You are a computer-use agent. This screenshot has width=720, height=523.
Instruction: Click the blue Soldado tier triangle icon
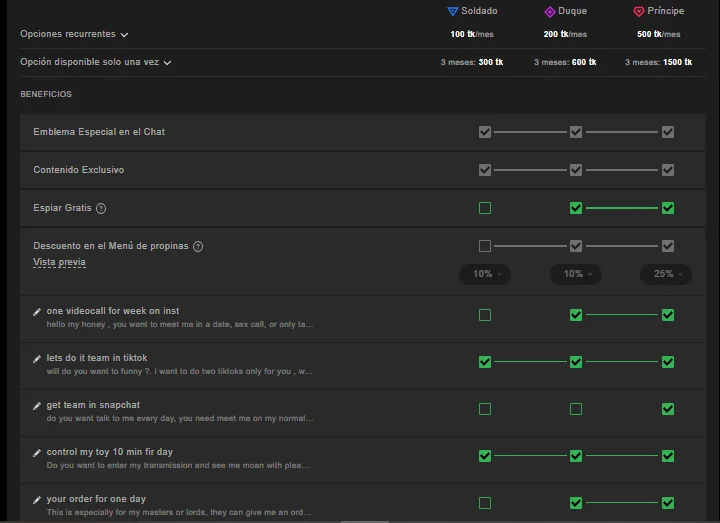[453, 12]
